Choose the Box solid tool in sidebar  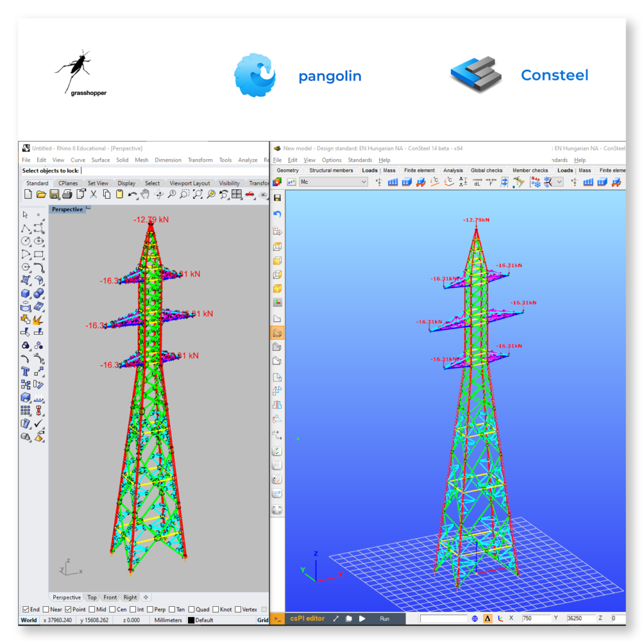26,293
